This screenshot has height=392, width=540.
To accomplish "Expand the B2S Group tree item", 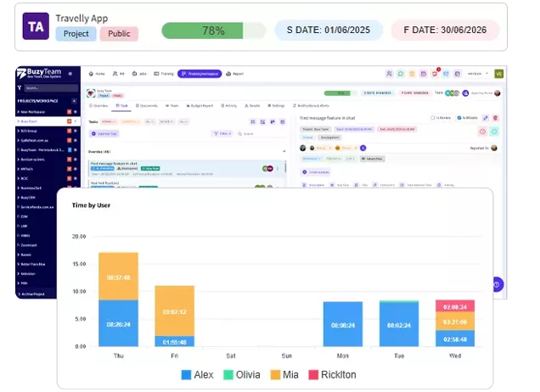I will (19, 131).
